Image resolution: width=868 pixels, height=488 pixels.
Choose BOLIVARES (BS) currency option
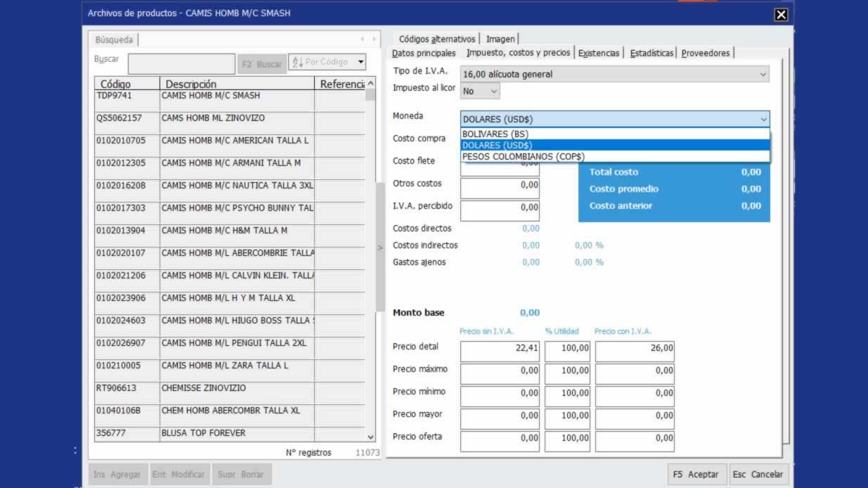pos(615,134)
